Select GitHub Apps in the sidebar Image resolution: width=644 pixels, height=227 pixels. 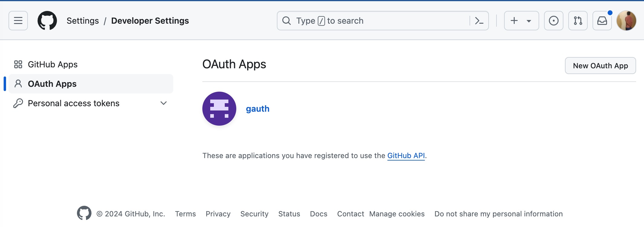click(91, 64)
